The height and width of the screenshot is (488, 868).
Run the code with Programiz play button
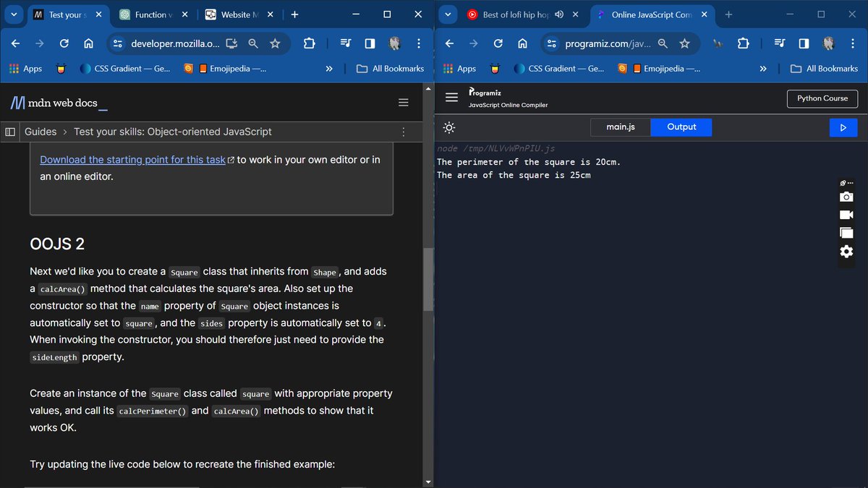point(843,127)
